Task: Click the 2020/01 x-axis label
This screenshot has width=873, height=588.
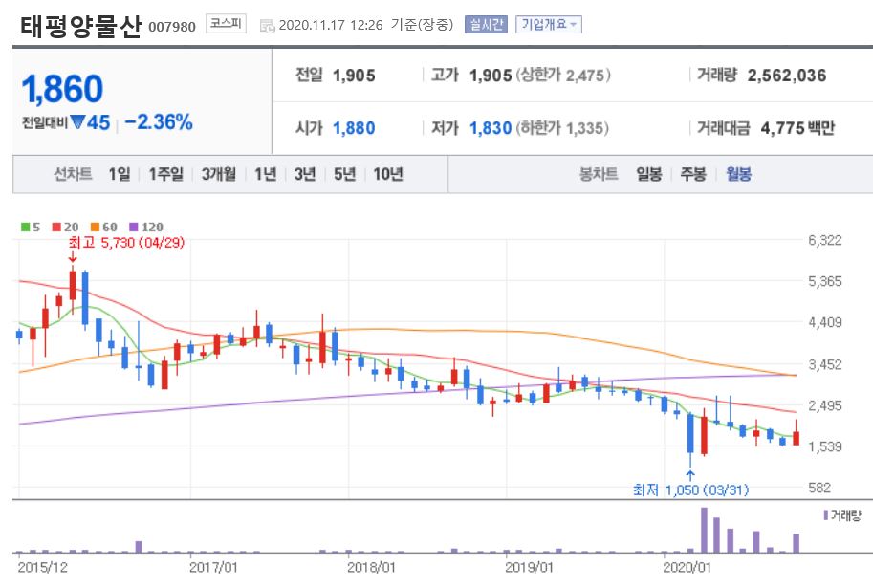Action: (x=687, y=567)
